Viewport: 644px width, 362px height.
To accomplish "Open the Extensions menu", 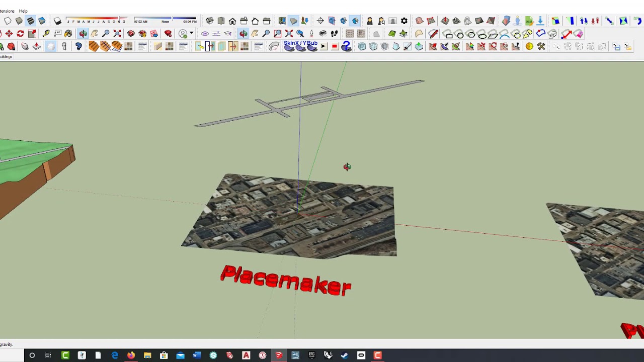I will [x=7, y=11].
